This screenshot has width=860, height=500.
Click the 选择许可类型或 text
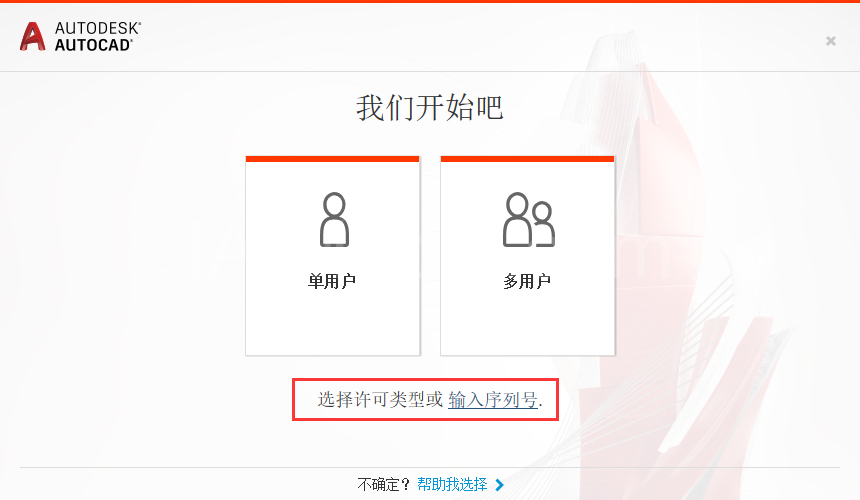coord(380,400)
